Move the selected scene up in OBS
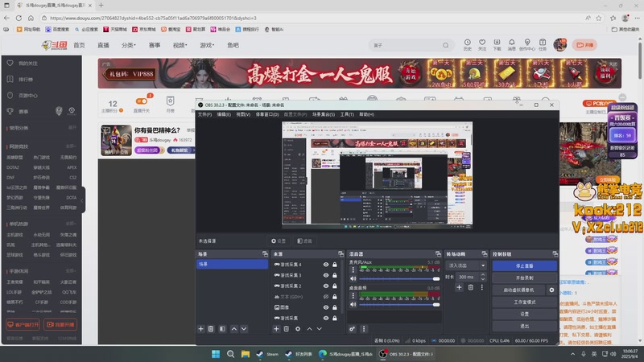 [234, 329]
